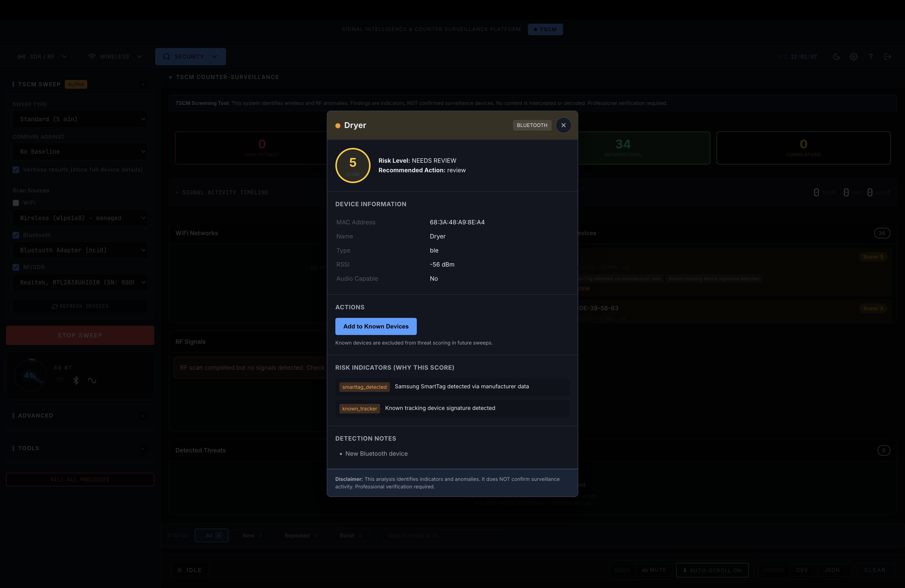The image size is (905, 588).
Task: Click the help question mark icon
Action: [870, 57]
